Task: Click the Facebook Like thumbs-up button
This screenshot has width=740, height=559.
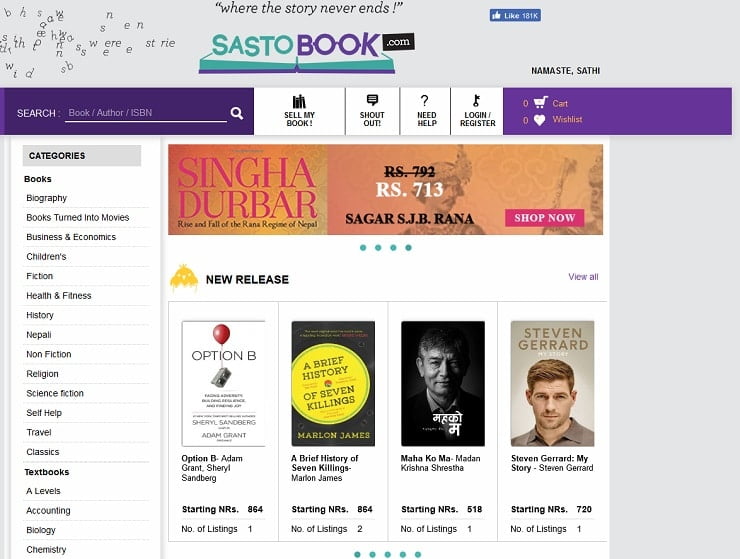Action: pyautogui.click(x=515, y=16)
